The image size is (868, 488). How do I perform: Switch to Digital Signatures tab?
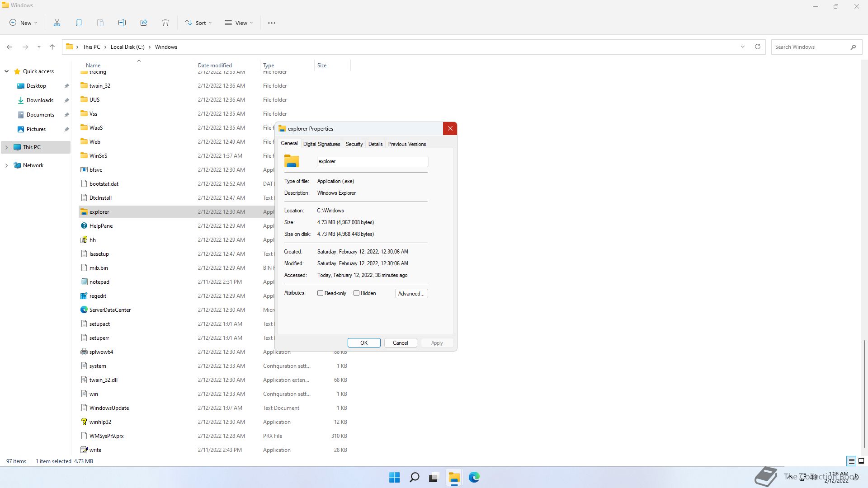click(321, 144)
